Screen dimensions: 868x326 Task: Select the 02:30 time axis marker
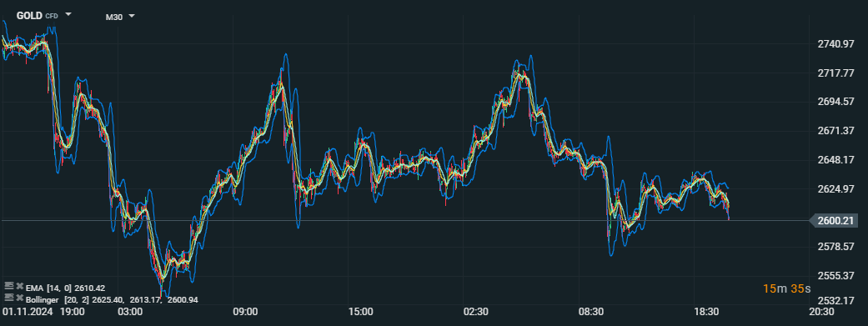[x=475, y=312]
